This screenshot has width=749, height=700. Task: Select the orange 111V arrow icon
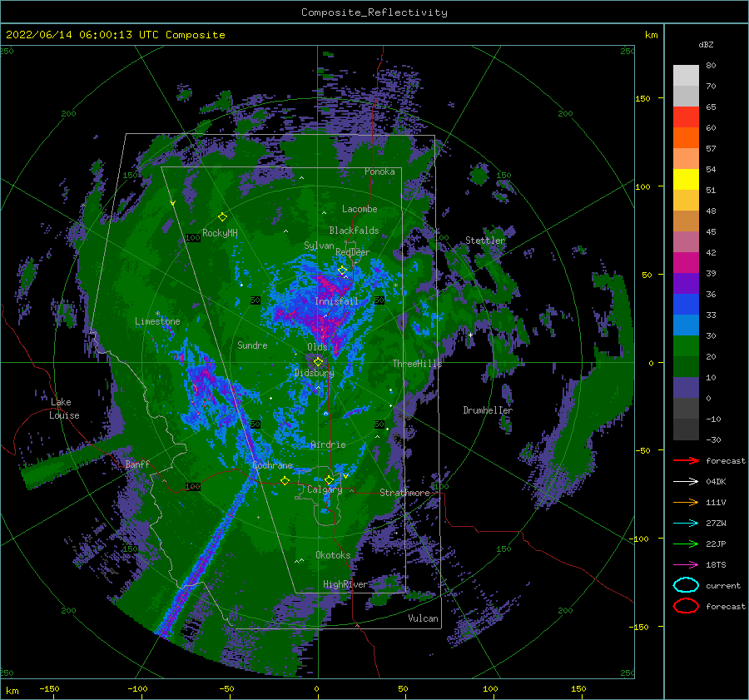click(x=686, y=502)
